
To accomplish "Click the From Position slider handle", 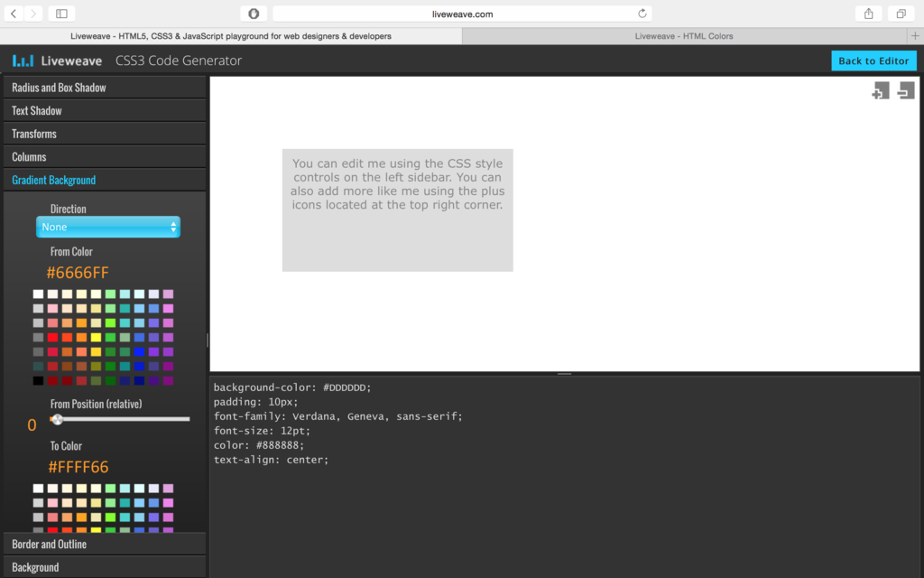I will coord(57,419).
